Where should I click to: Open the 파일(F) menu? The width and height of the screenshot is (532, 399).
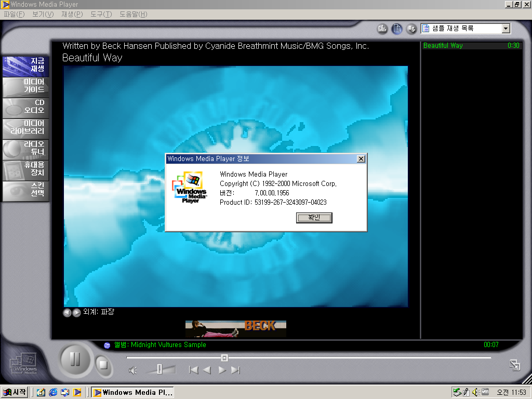[x=14, y=14]
